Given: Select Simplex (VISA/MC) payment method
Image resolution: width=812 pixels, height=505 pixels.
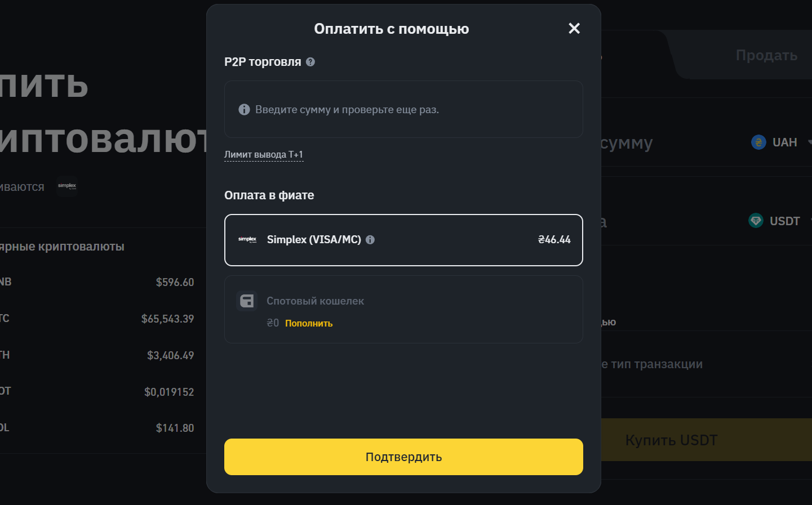Looking at the screenshot, I should [x=403, y=240].
